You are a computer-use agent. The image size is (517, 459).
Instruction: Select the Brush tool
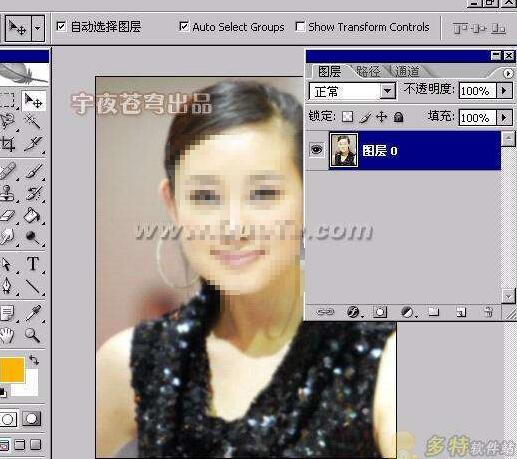click(x=33, y=171)
